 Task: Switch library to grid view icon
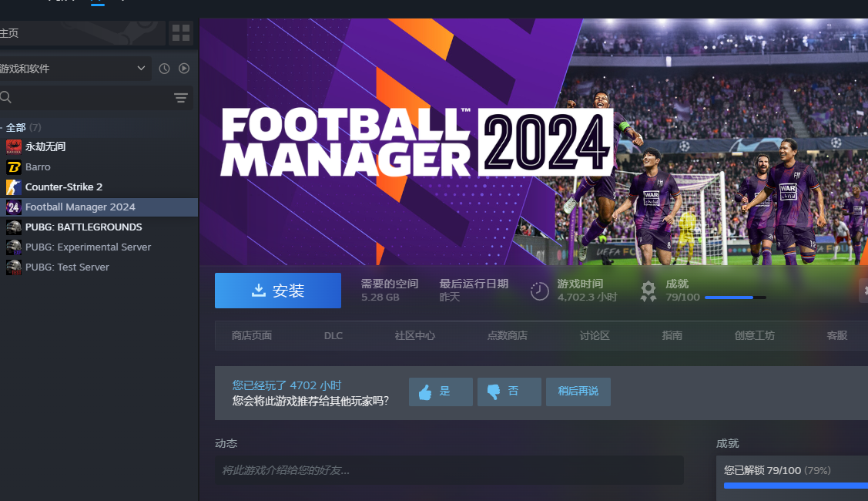tap(180, 33)
